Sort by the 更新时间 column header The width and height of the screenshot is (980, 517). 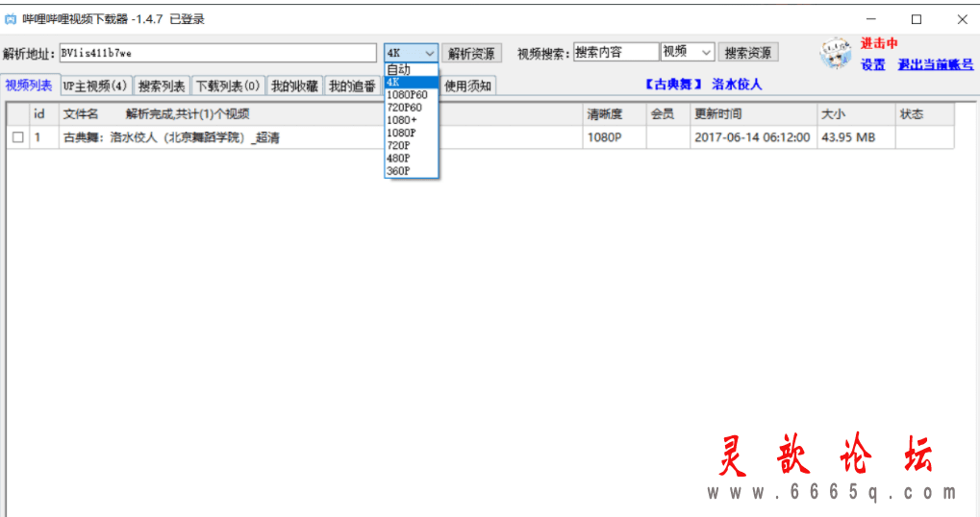(753, 114)
